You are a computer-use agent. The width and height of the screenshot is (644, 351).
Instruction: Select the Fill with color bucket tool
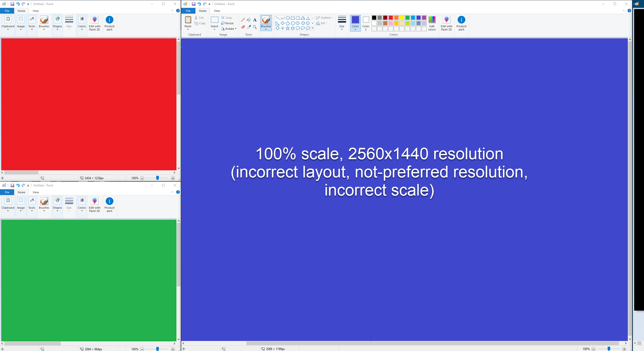pos(249,20)
